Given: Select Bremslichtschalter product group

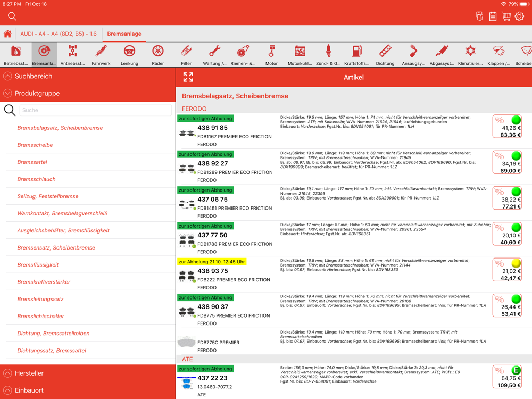Looking at the screenshot, I should click(41, 316).
